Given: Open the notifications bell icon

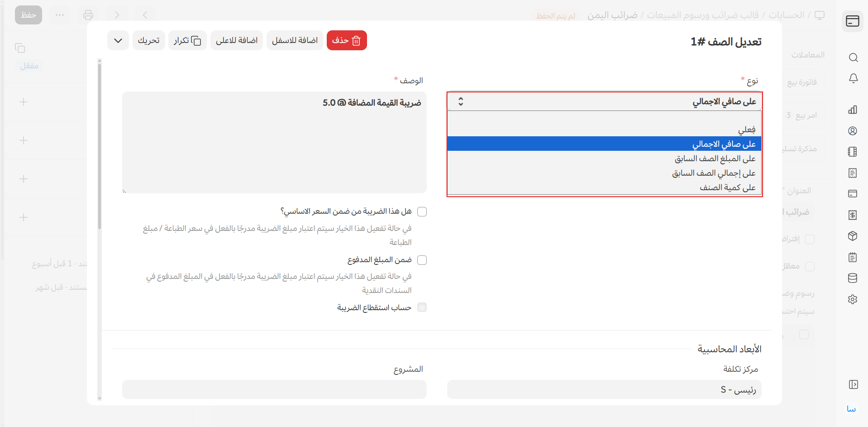Looking at the screenshot, I should [x=853, y=78].
